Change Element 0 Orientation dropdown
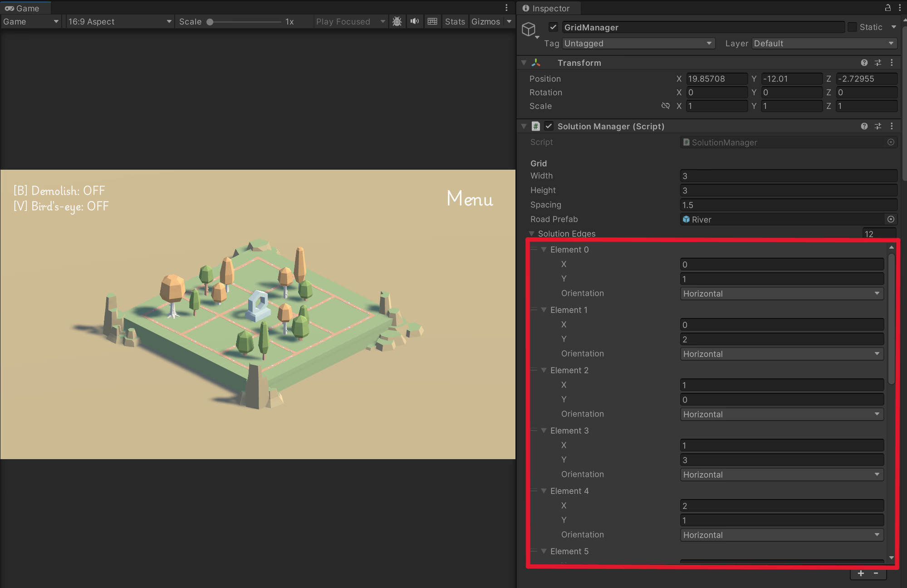 point(782,294)
